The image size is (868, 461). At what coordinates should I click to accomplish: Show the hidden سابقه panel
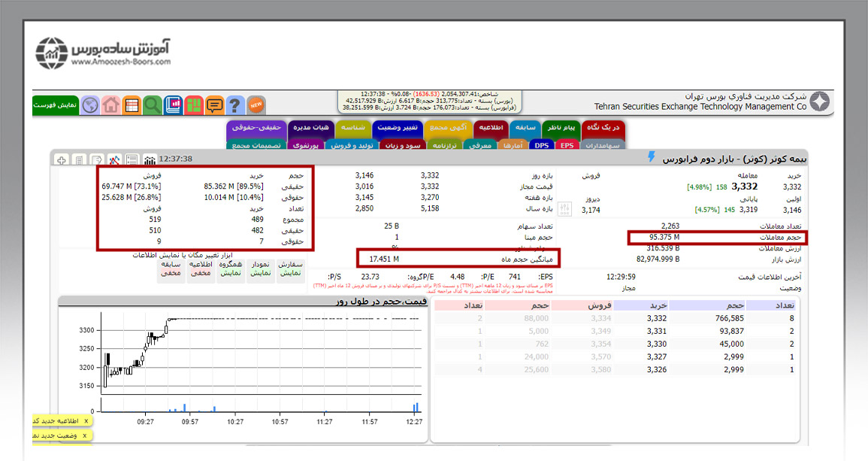(171, 269)
